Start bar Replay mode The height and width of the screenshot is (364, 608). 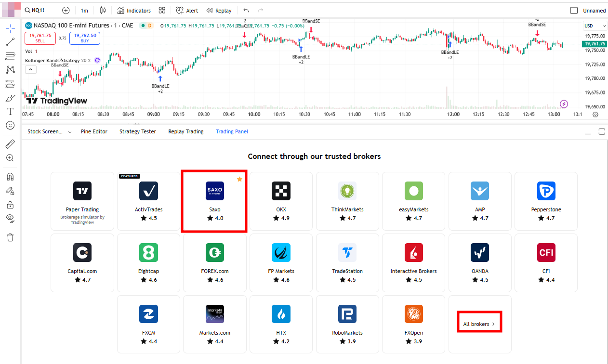coord(219,10)
